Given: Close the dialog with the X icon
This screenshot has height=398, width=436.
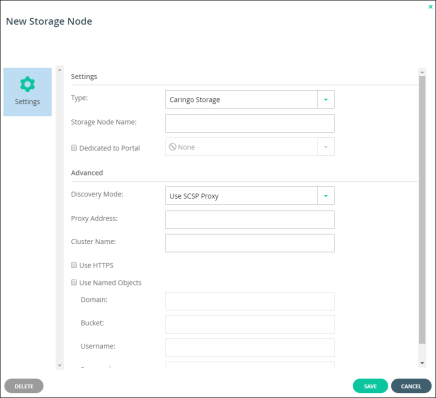Looking at the screenshot, I should 430,7.
